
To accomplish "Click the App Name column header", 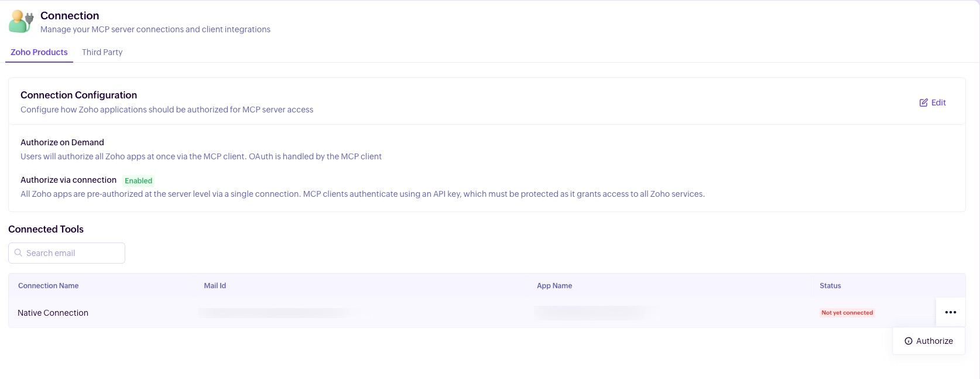I will pyautogui.click(x=554, y=286).
